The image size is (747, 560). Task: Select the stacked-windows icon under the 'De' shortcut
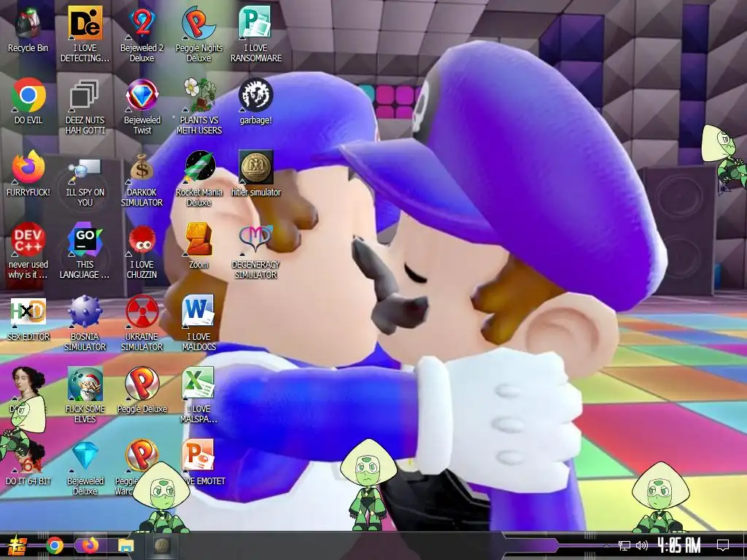click(85, 95)
